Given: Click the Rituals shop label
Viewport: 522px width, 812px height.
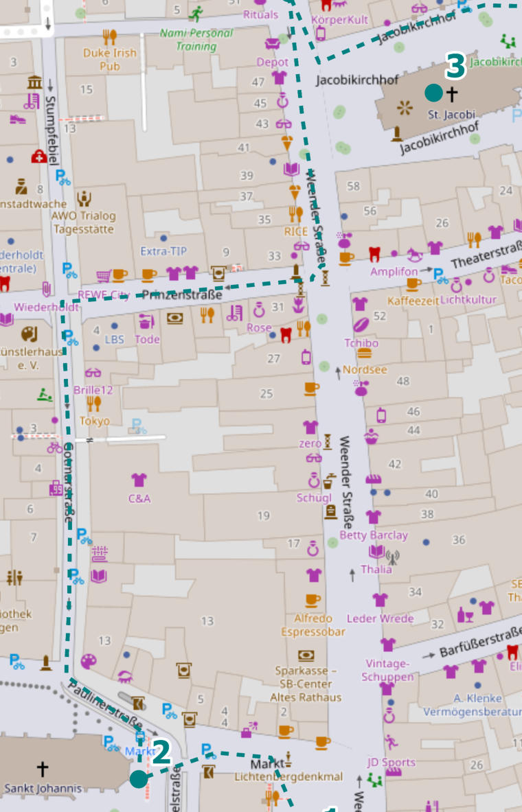Looking at the screenshot, I should coord(261,14).
